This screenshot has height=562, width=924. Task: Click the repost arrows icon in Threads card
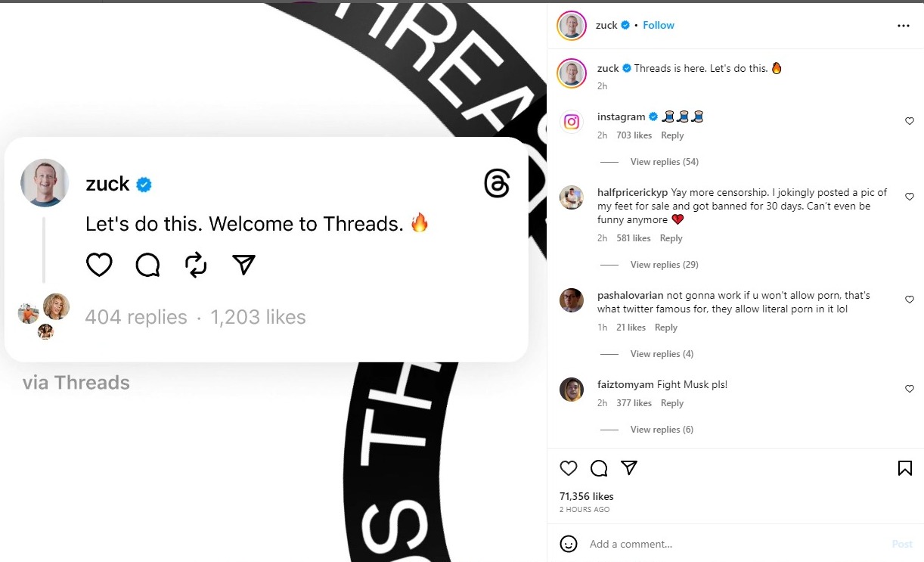[196, 264]
